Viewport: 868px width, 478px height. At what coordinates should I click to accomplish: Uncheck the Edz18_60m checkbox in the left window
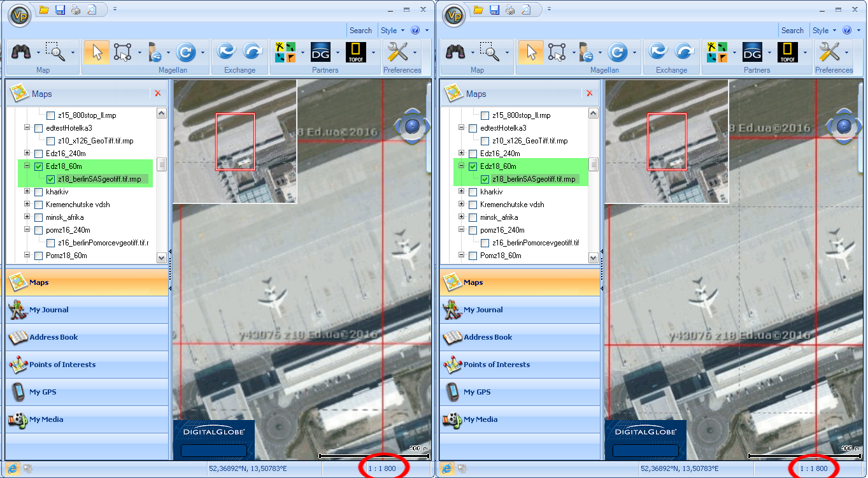pos(39,166)
